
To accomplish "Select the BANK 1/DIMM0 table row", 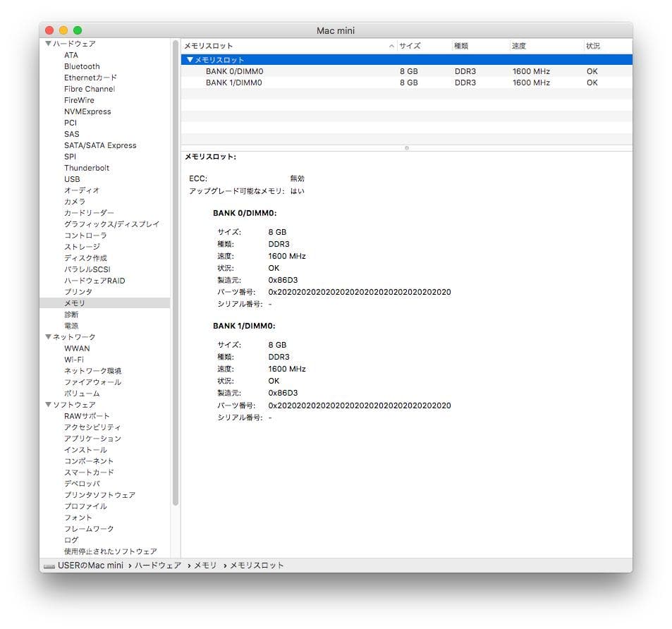I will click(406, 83).
